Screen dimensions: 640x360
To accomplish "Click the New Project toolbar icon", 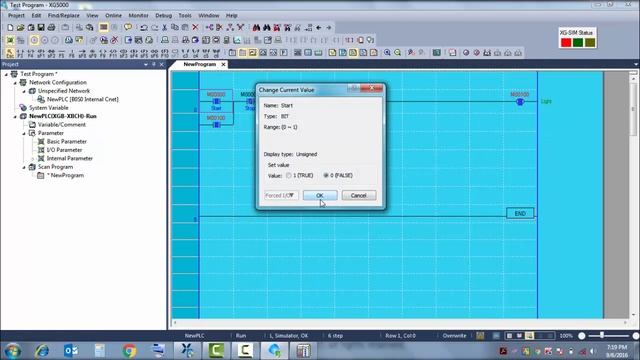I will (x=10, y=27).
